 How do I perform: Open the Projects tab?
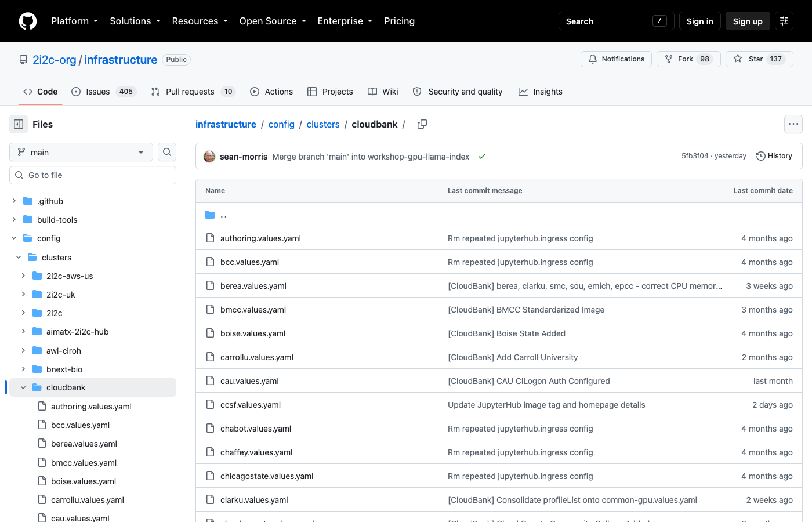[330, 92]
